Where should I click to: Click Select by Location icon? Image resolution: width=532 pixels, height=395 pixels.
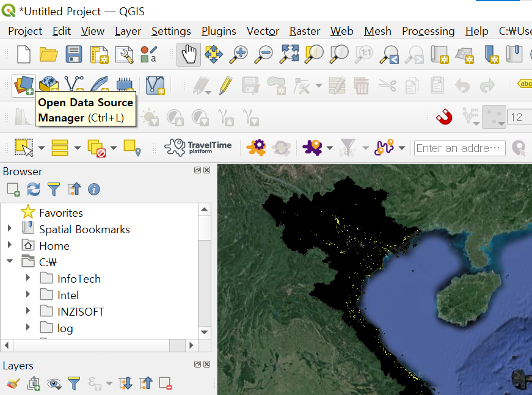click(x=132, y=148)
